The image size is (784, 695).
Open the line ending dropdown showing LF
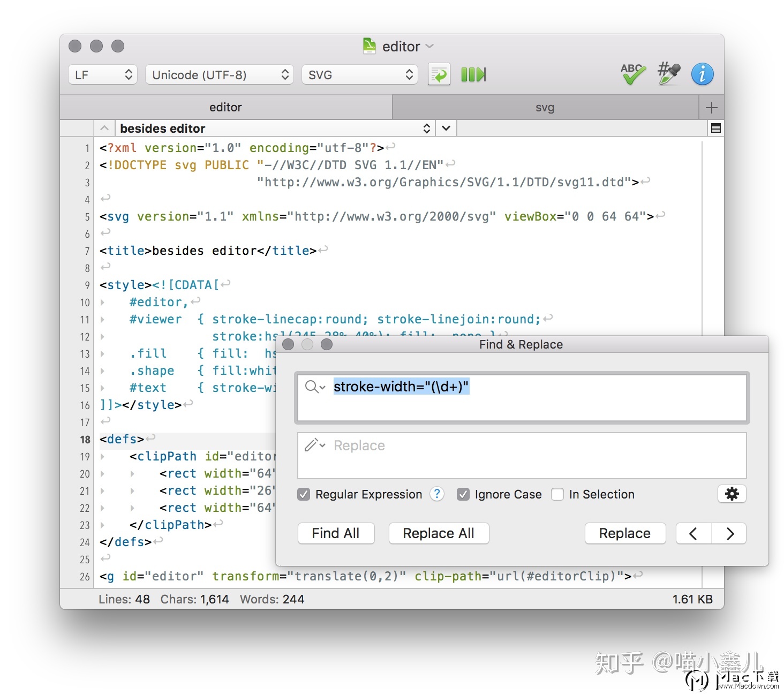[102, 74]
